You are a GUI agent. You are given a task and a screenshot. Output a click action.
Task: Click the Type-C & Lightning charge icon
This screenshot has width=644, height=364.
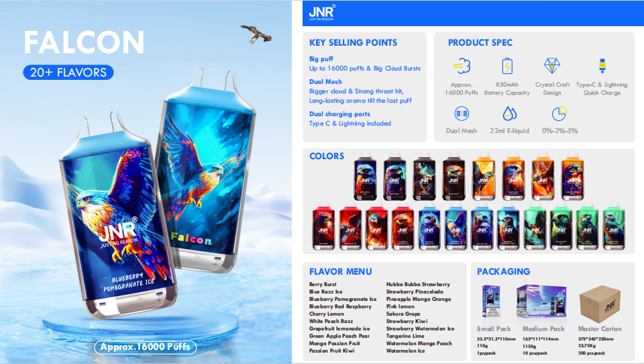[602, 66]
